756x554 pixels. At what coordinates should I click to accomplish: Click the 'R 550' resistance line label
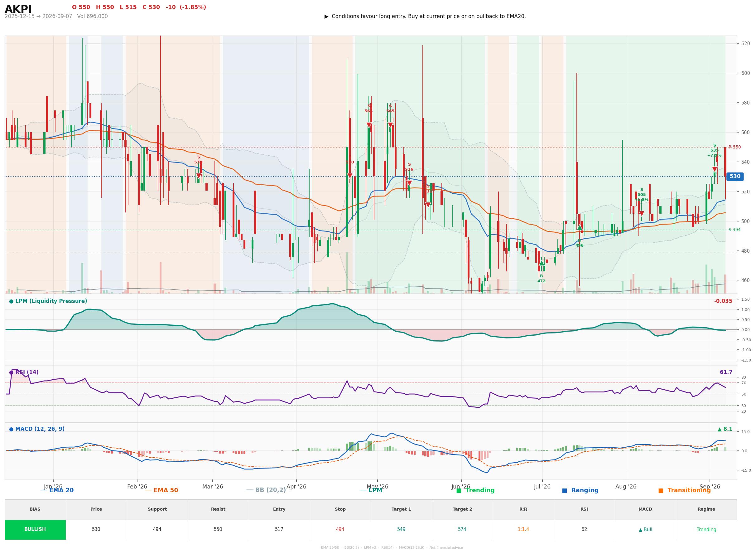(x=734, y=147)
